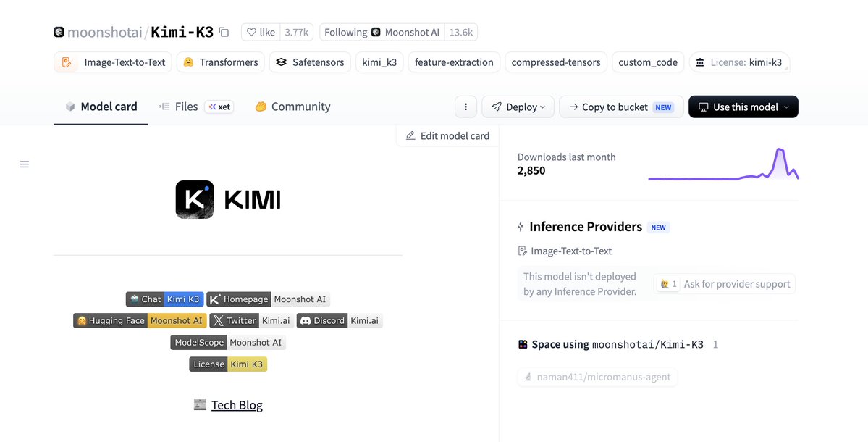Click the newspaper icon beside Tech Blog
Image resolution: width=868 pixels, height=442 pixels.
pos(200,404)
